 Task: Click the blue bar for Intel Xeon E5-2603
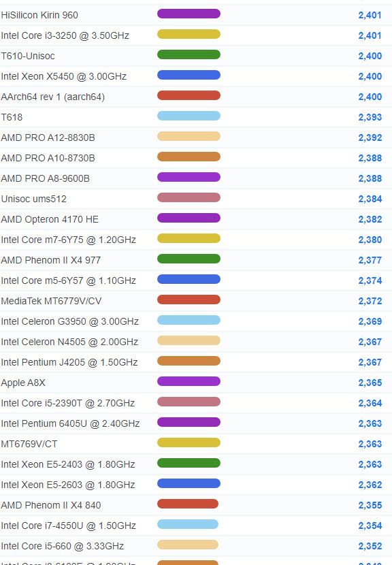pyautogui.click(x=189, y=483)
